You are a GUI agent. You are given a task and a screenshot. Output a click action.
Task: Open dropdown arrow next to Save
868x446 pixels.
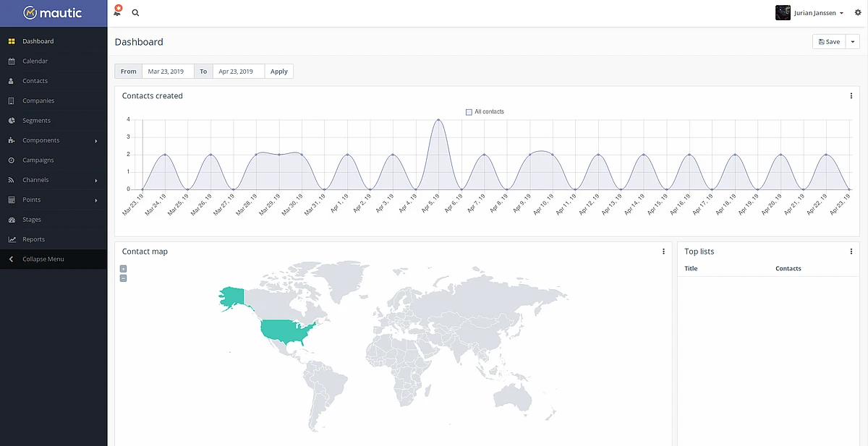853,42
